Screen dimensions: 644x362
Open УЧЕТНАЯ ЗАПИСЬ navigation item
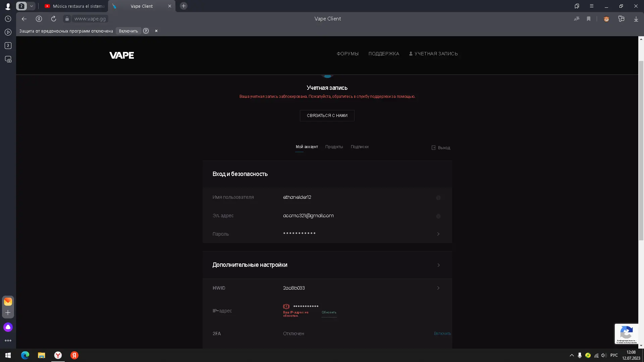433,54
